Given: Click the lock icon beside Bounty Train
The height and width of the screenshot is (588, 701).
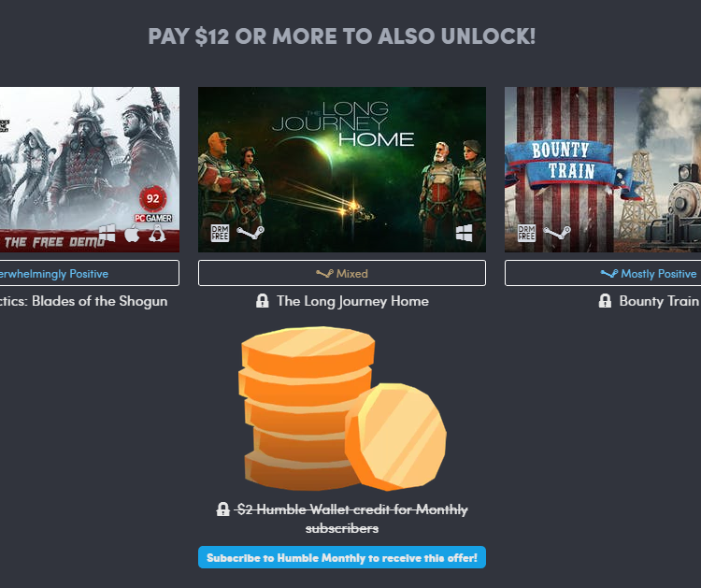Looking at the screenshot, I should (605, 301).
